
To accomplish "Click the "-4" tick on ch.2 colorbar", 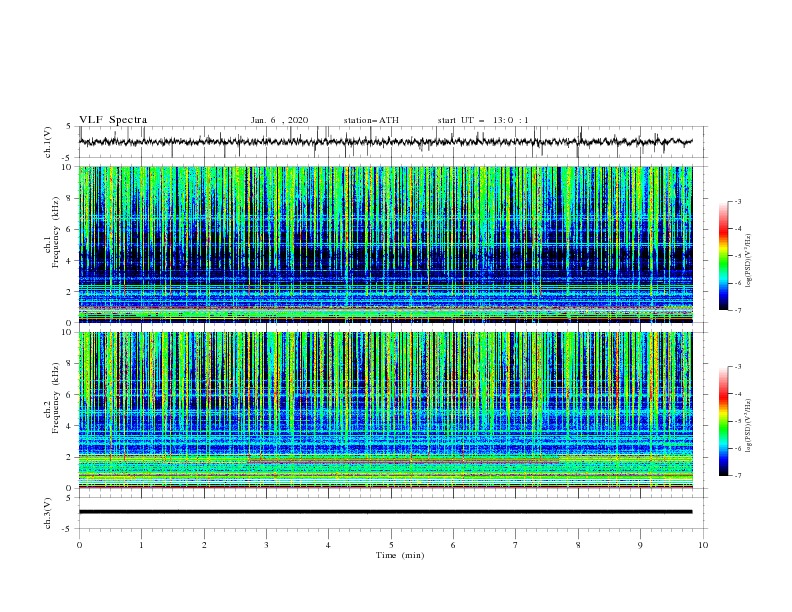I will [738, 394].
